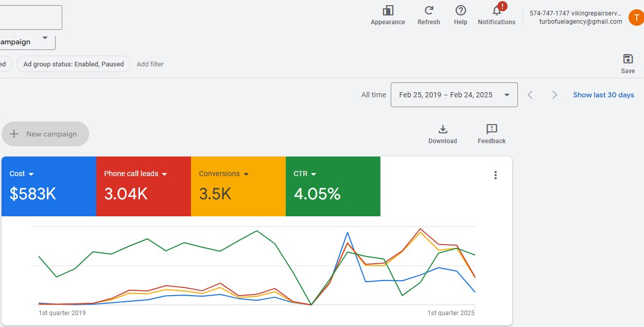
Task: Click the 1st quarter 2019 axis label
Action: [x=62, y=313]
